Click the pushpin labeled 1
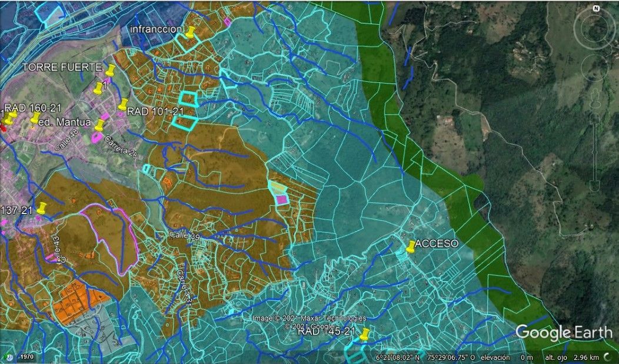Viewport: 619px width, 364px height. point(98,88)
